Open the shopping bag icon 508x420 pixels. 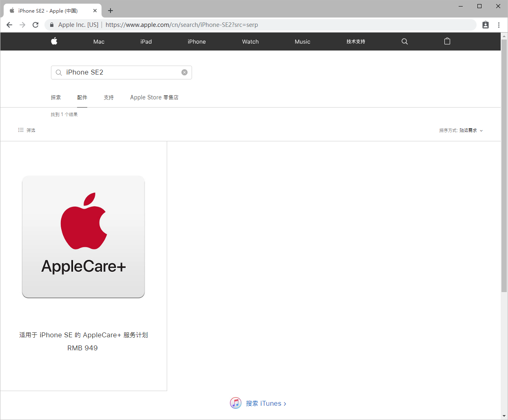click(x=447, y=41)
